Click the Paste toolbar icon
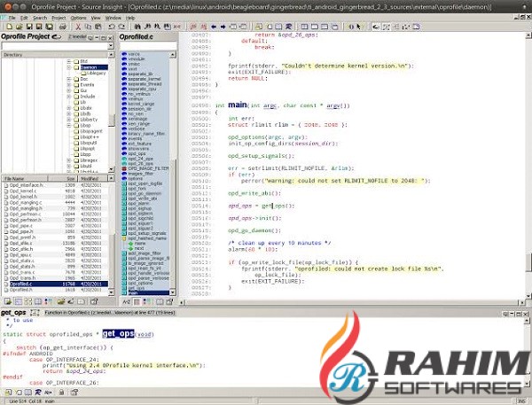Image resolution: width=532 pixels, height=405 pixels. (98, 27)
